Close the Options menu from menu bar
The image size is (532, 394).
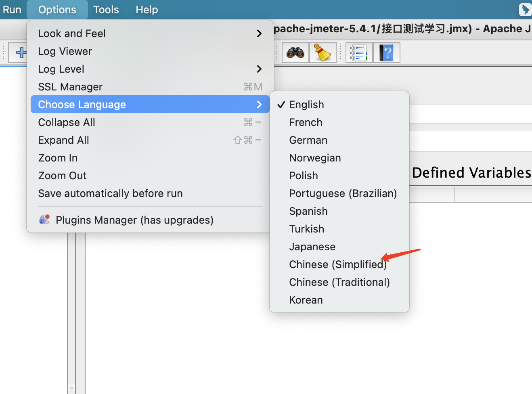[x=57, y=10]
